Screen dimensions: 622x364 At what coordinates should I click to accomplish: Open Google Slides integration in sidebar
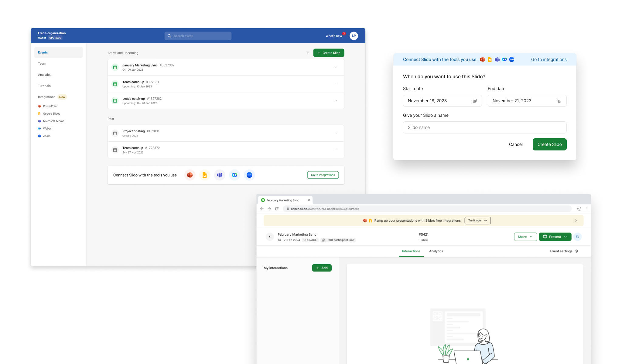(x=52, y=114)
